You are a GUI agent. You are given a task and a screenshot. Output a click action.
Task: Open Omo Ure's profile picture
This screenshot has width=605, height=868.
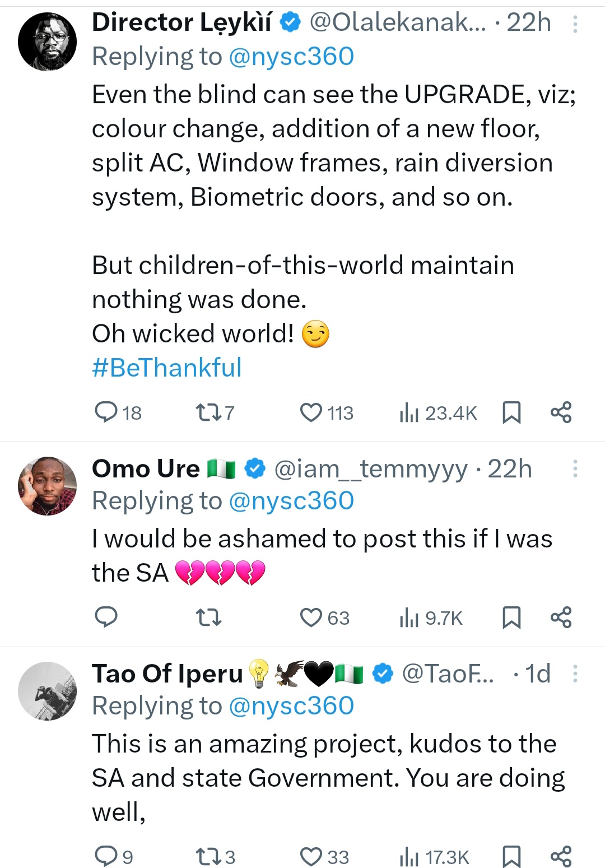point(48,486)
